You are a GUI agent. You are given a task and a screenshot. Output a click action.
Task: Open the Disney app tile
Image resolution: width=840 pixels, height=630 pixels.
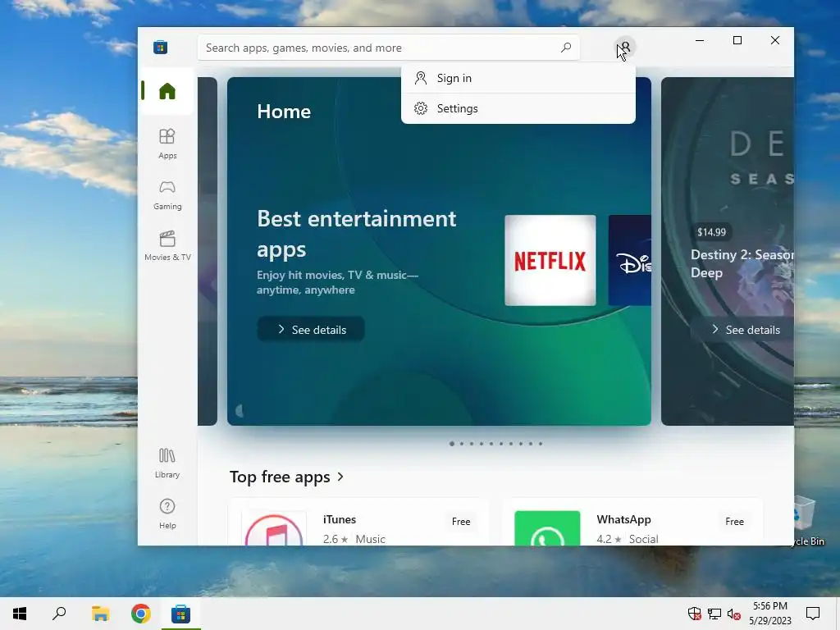630,260
